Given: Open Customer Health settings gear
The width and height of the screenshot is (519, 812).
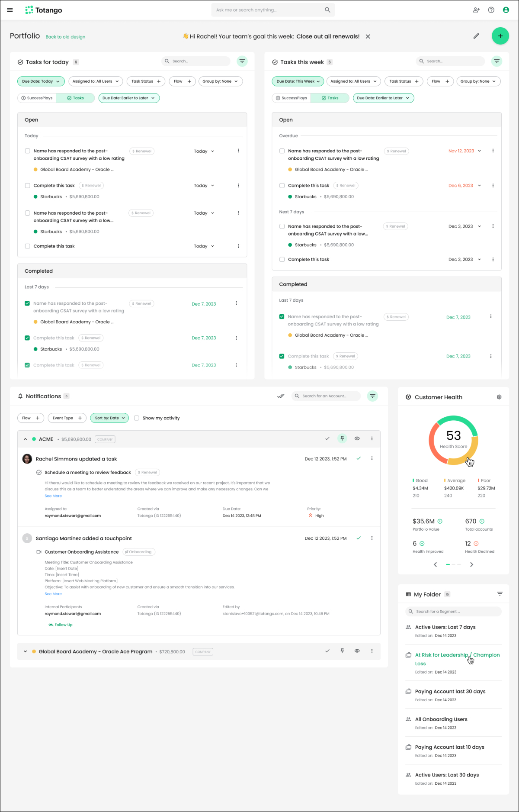Looking at the screenshot, I should pos(499,397).
